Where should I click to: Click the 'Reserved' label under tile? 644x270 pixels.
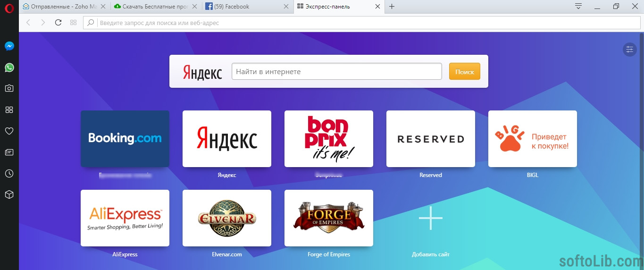tap(431, 175)
